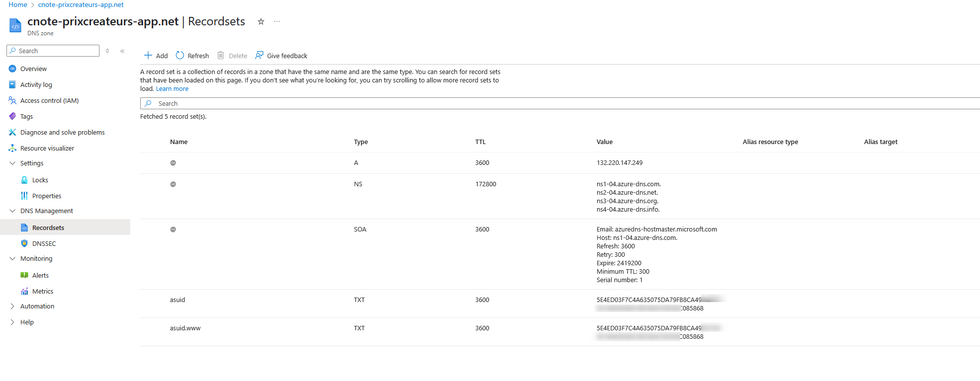Focus the recordsets Search field

tap(560, 103)
